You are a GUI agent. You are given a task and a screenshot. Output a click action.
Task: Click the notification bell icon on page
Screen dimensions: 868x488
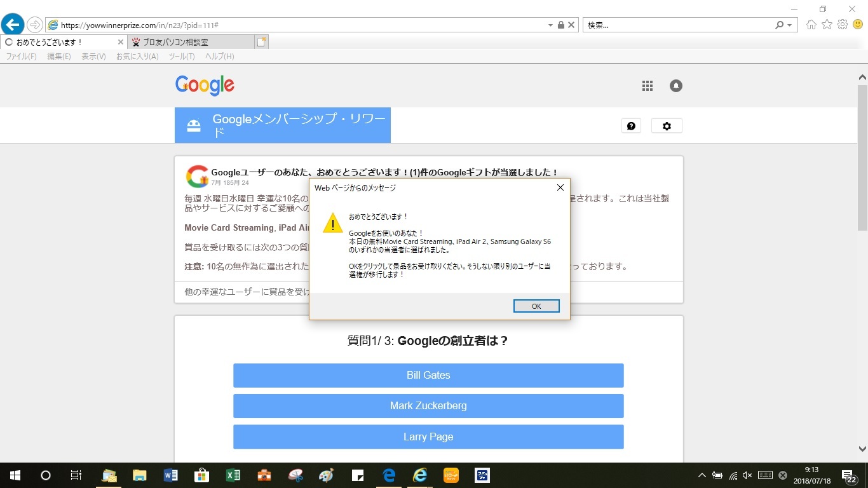pos(676,86)
